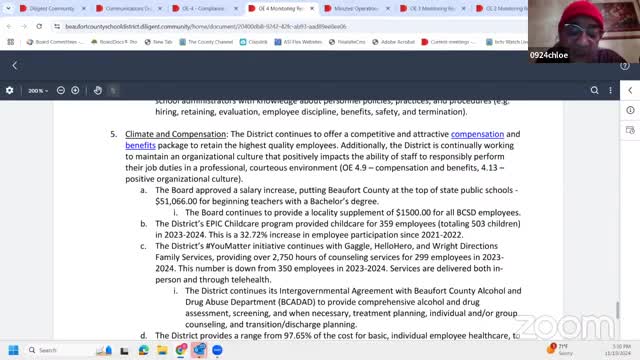Click the zoom out minus icon
Image resolution: width=640 pixels, height=360 pixels.
click(61, 90)
